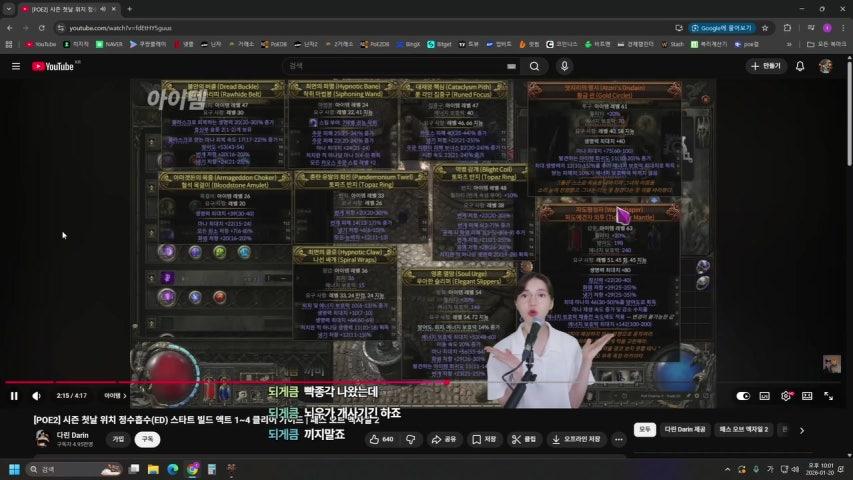This screenshot has width=853, height=480.
Task: Enter fullscreen mode
Action: tap(829, 396)
